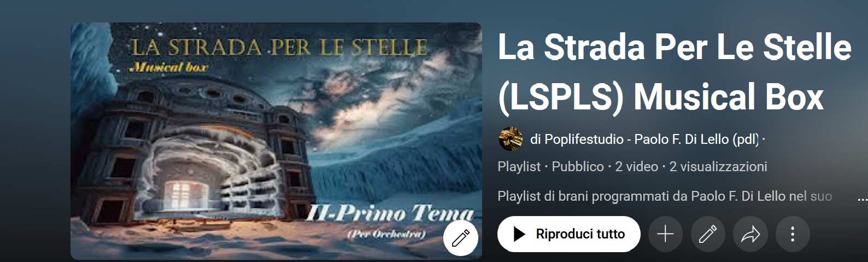Click the edit pencil beside the plus button
This screenshot has width=868, height=262.
coord(708,234)
